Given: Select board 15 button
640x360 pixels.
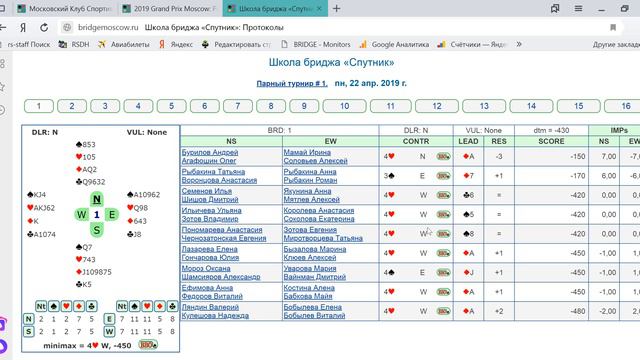Looking at the screenshot, I should pyautogui.click(x=578, y=106).
